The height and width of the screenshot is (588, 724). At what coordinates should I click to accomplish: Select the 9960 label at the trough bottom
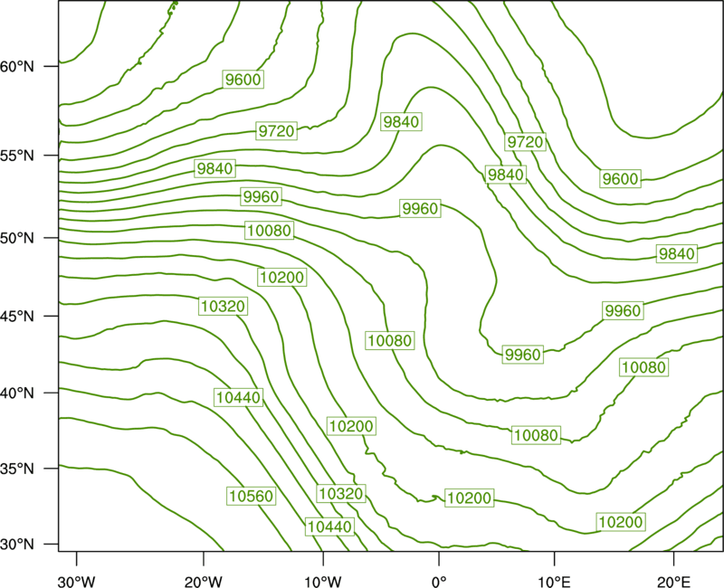point(523,355)
